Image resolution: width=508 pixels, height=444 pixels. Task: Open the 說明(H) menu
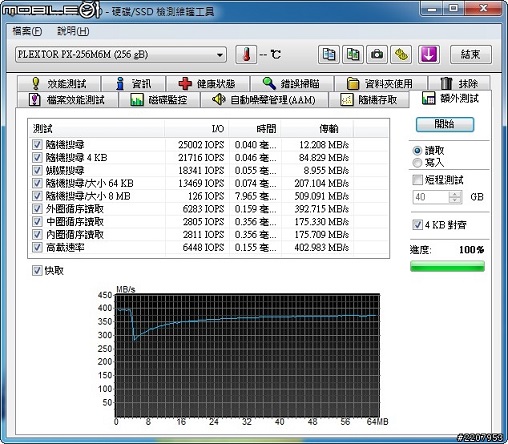73,31
